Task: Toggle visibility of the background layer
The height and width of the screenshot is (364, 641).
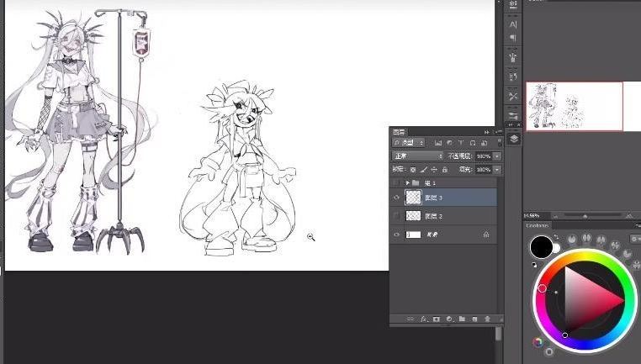Action: tap(396, 235)
